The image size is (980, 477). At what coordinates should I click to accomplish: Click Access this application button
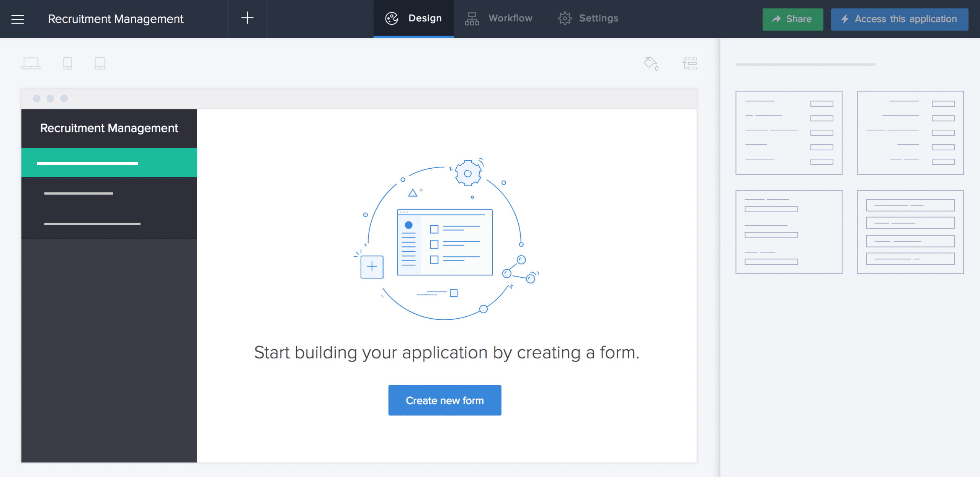click(899, 19)
